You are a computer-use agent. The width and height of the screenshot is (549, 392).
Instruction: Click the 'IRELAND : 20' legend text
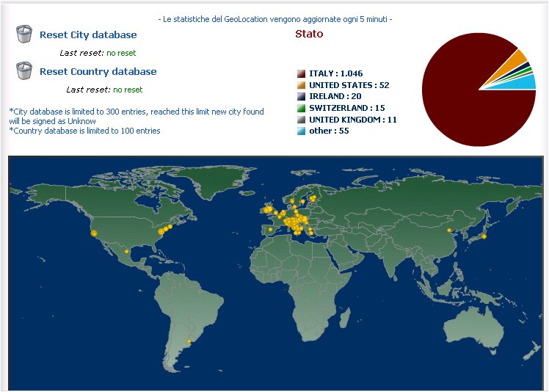tap(335, 96)
